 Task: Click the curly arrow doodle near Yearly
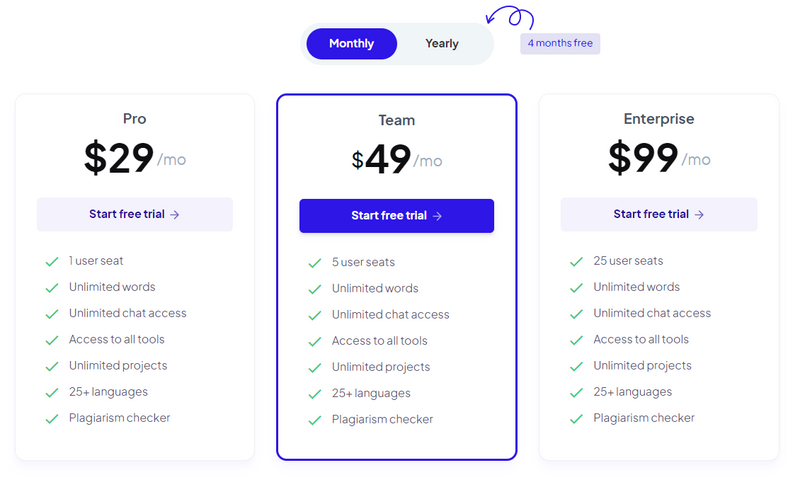pos(510,16)
